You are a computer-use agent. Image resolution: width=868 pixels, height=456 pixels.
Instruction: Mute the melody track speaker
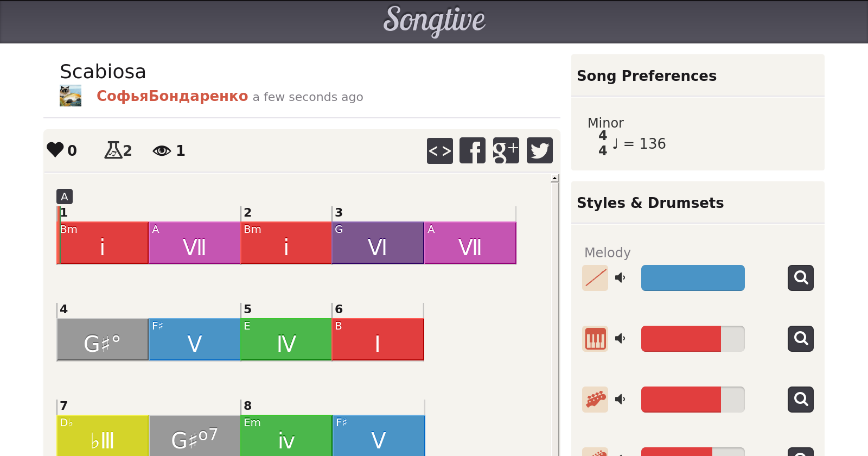620,278
